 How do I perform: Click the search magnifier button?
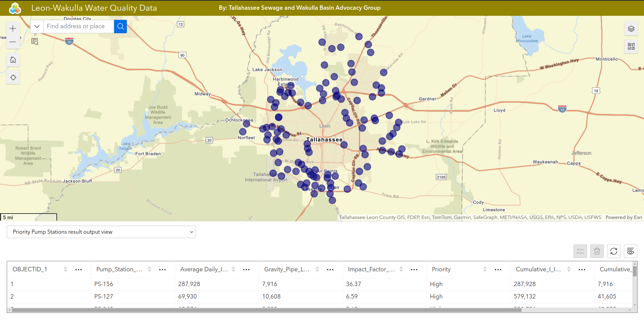coord(120,26)
